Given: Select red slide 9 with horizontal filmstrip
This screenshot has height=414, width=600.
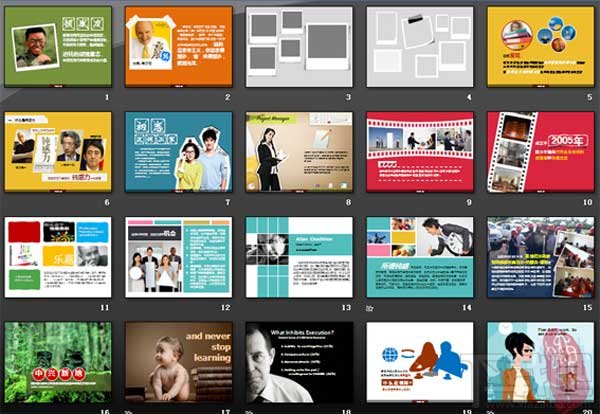Looking at the screenshot, I should pyautogui.click(x=420, y=152).
